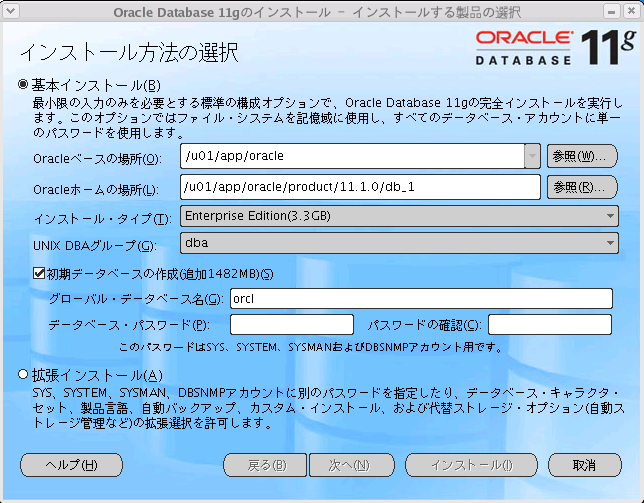
Task: Open the UNIX DBAグループ dba dropdown
Action: (x=399, y=243)
